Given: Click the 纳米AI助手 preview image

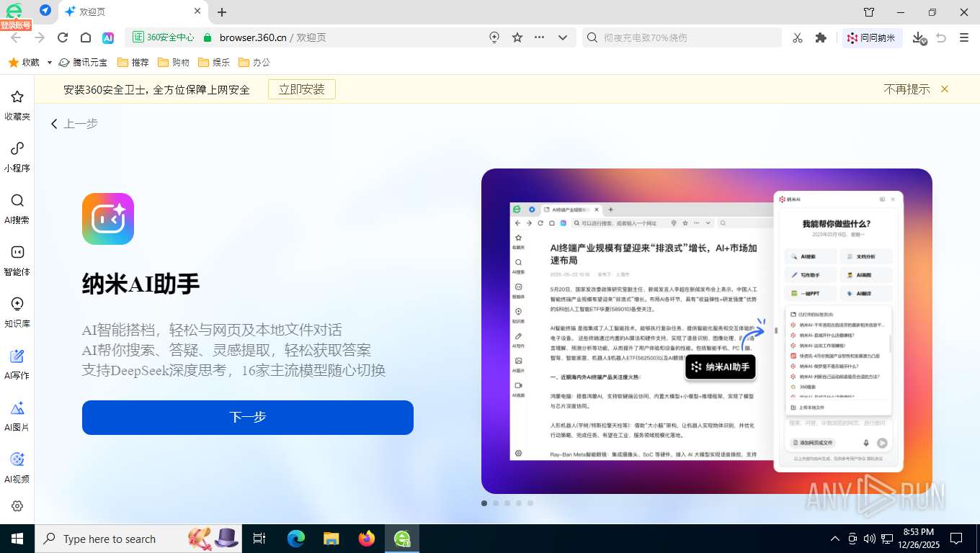Looking at the screenshot, I should pyautogui.click(x=707, y=331).
